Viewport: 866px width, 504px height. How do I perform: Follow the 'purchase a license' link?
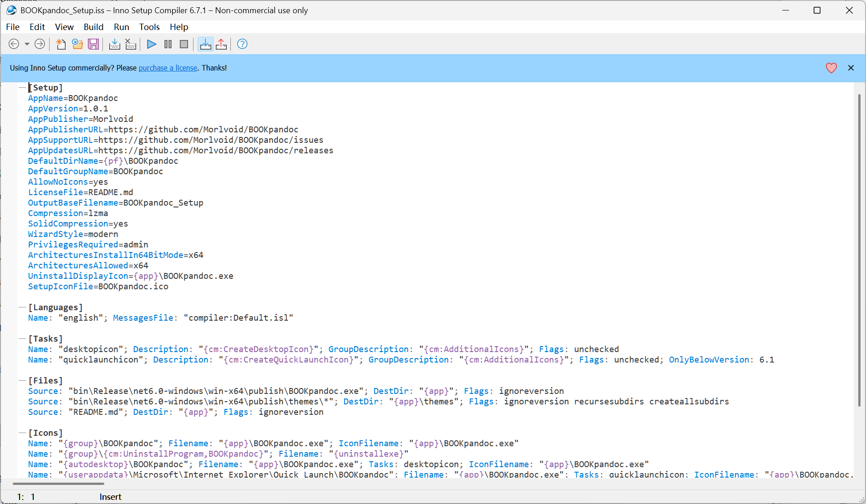coord(168,68)
